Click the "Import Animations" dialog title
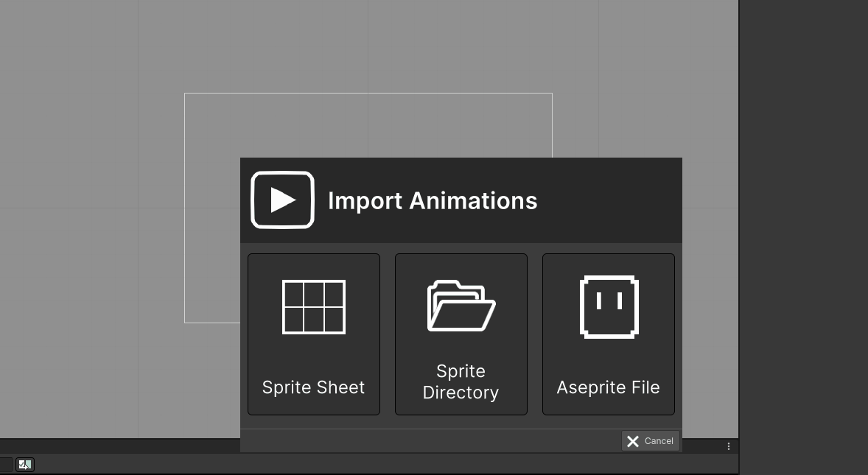 [433, 201]
